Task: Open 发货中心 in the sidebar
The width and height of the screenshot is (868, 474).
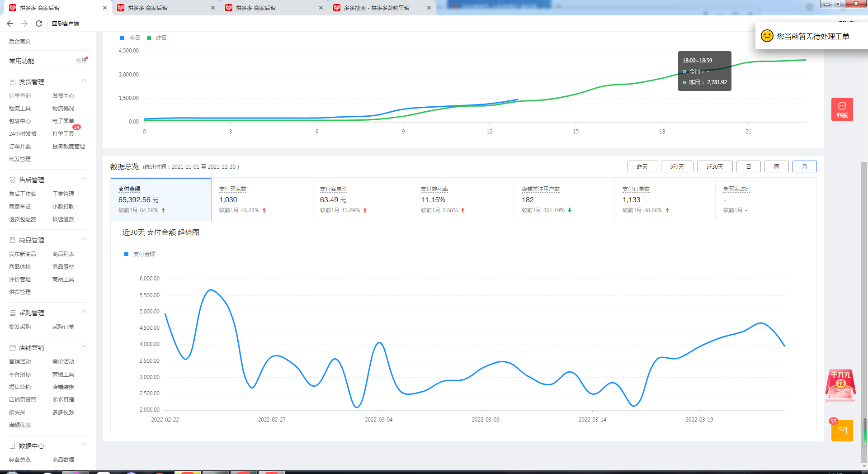Action: tap(63, 96)
